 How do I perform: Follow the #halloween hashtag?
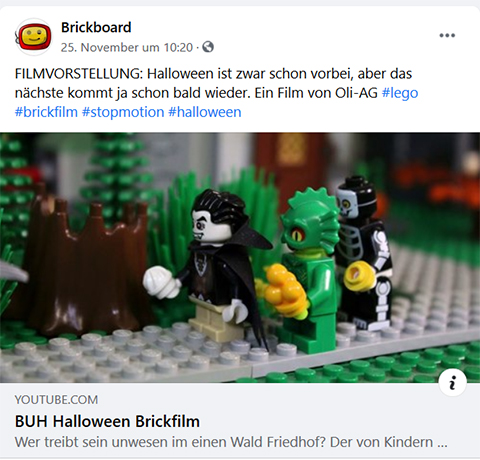coord(205,112)
